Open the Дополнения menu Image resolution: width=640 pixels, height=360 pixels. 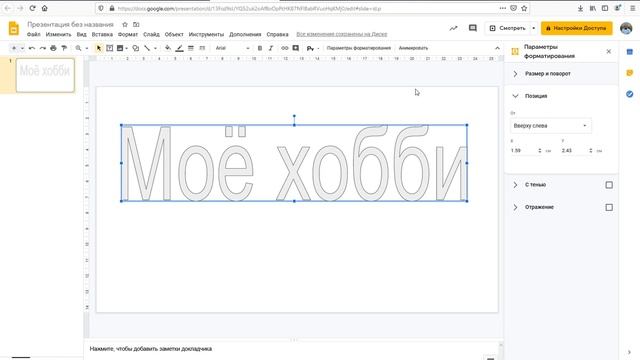(x=245, y=34)
